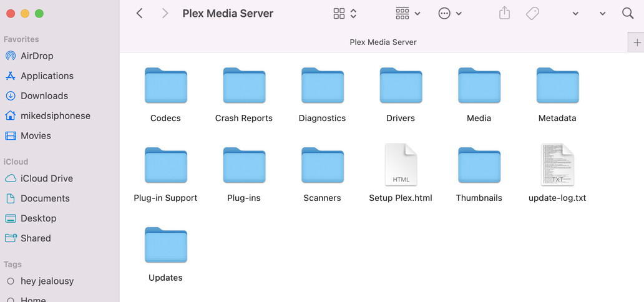
Task: Select the Updates folder icon
Action: (165, 245)
